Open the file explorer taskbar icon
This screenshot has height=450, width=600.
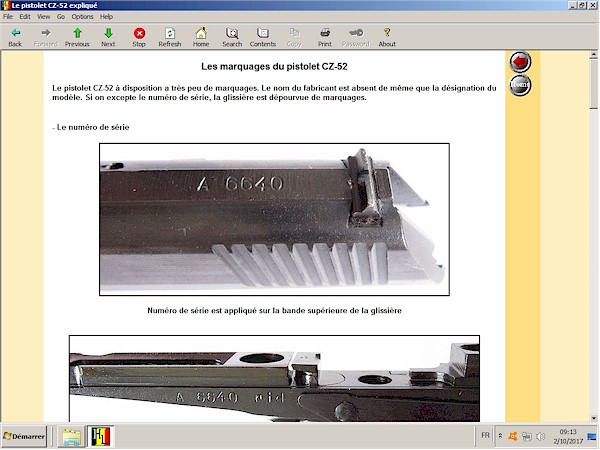[72, 437]
